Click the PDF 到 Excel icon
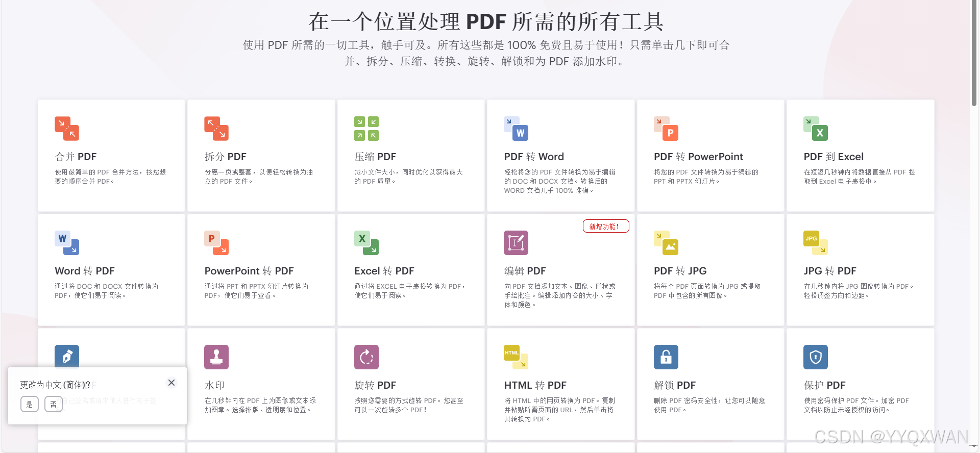This screenshot has height=453, width=980. click(x=816, y=129)
